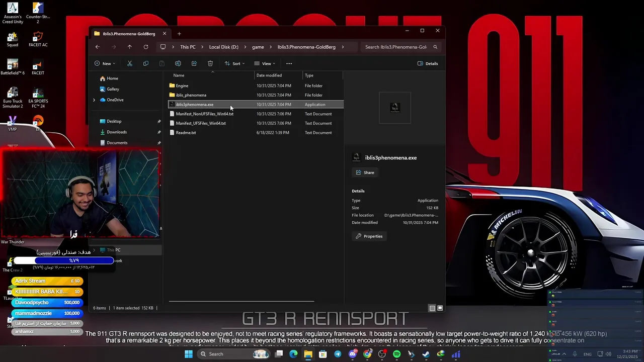Select iblis3phenomena.exe file
644x362 pixels.
point(256,105)
